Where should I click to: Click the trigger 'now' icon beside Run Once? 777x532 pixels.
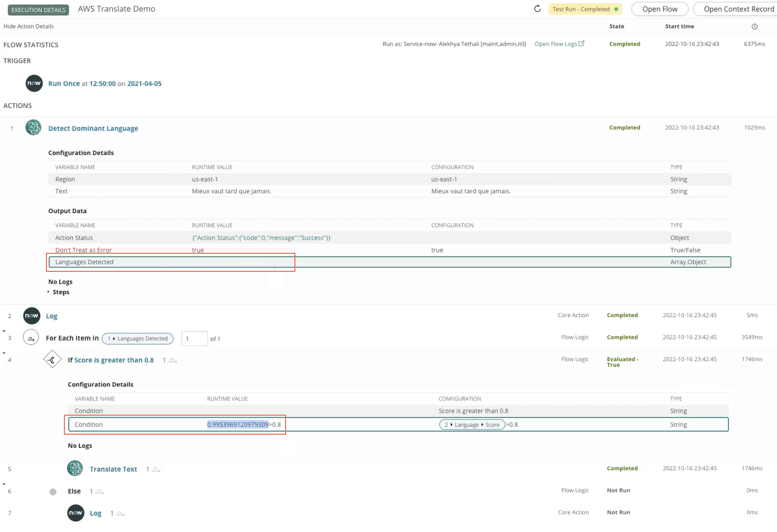[34, 83]
